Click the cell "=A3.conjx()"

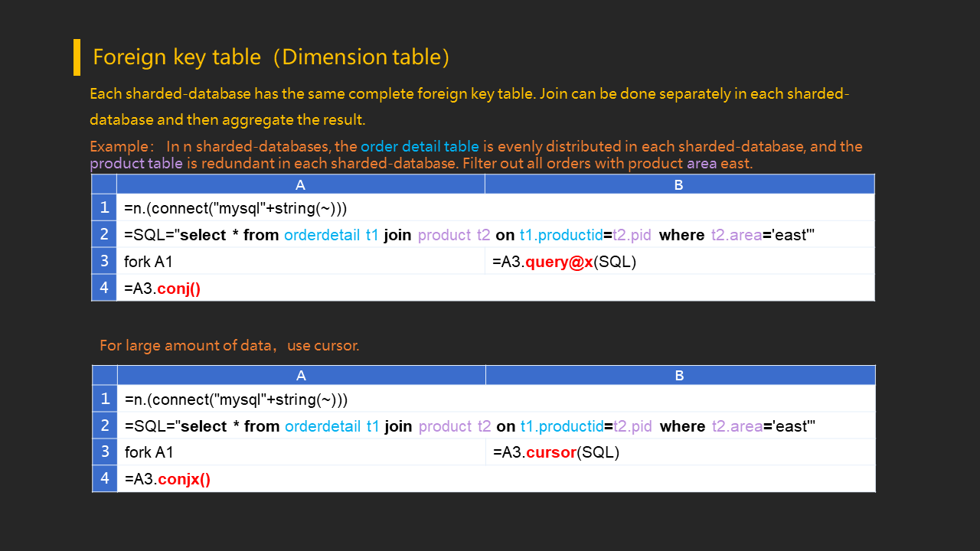coord(496,478)
